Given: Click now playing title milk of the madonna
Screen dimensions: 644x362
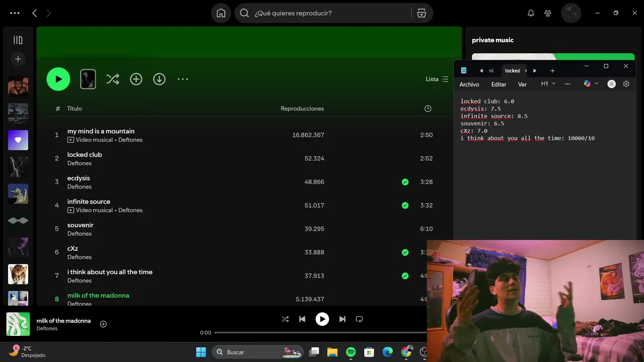Looking at the screenshot, I should click(63, 321).
